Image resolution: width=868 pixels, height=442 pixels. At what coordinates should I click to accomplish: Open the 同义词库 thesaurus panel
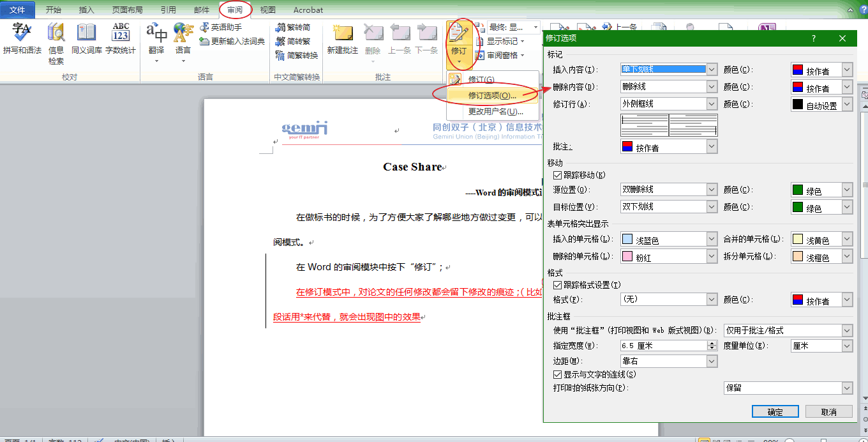86,38
